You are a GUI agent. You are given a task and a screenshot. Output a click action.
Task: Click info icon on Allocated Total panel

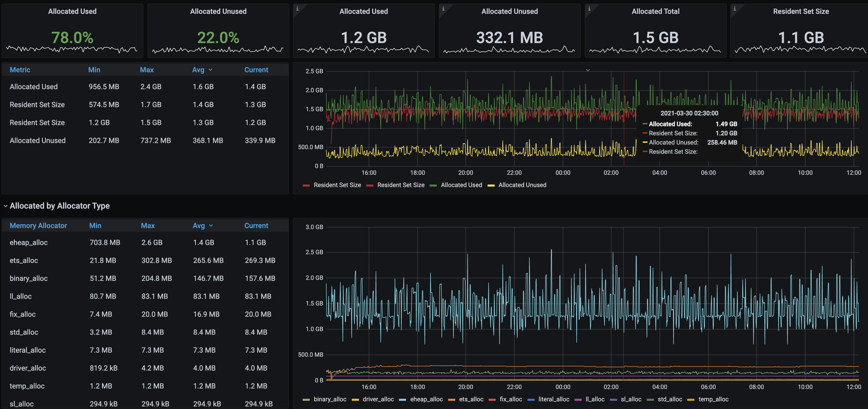589,9
